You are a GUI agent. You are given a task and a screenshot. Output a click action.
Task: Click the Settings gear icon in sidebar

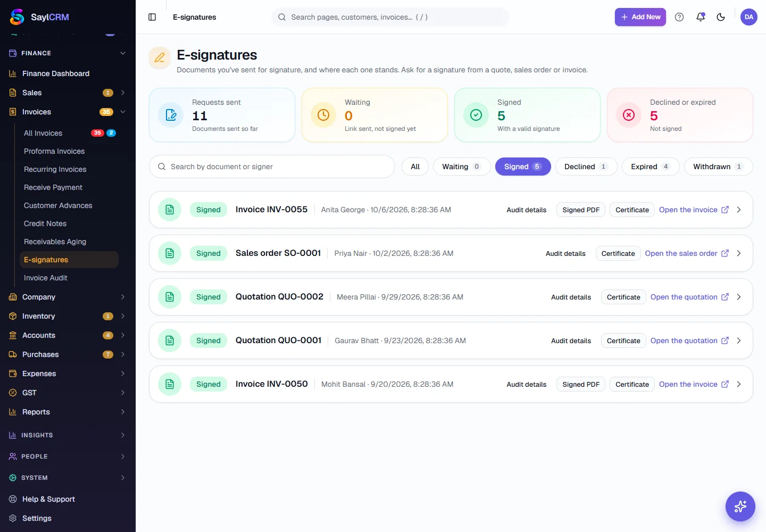pos(13,518)
